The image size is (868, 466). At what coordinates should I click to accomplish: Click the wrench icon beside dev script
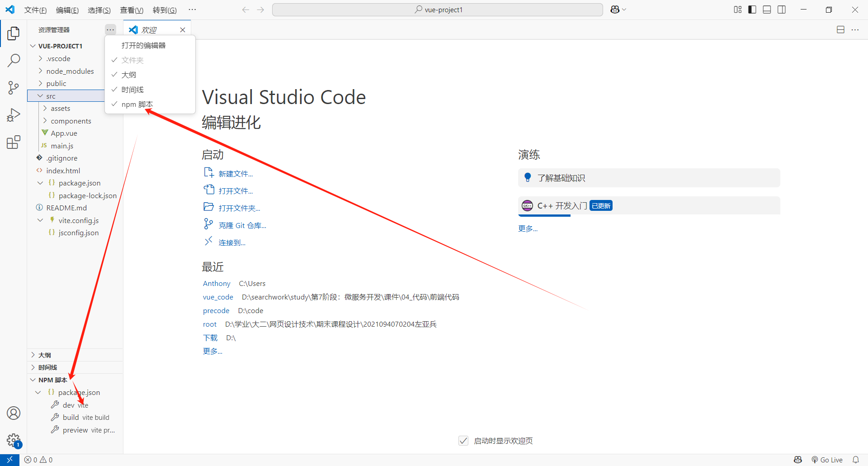[x=55, y=404]
